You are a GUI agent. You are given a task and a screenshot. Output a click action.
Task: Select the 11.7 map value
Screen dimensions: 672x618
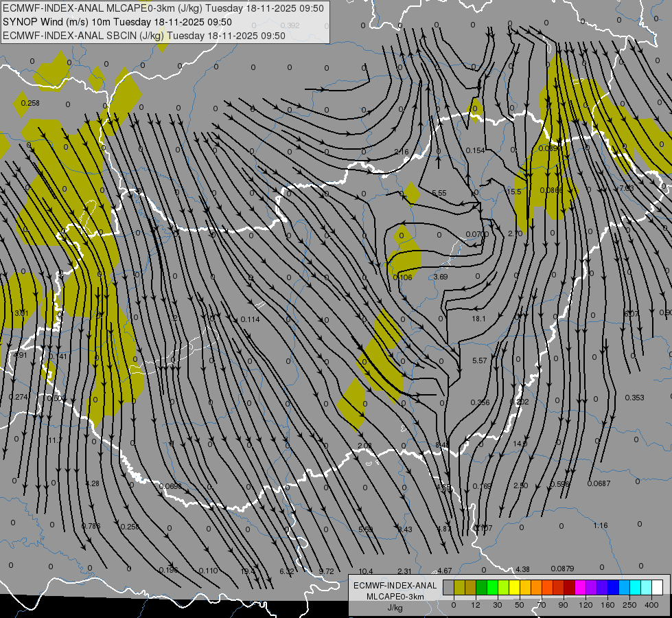[x=56, y=440]
